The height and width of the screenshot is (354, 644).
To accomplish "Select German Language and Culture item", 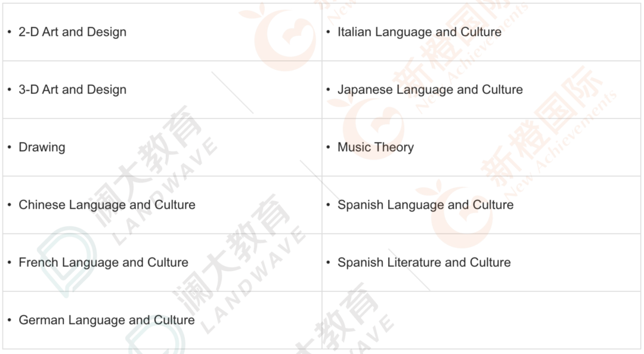I will coord(107,320).
